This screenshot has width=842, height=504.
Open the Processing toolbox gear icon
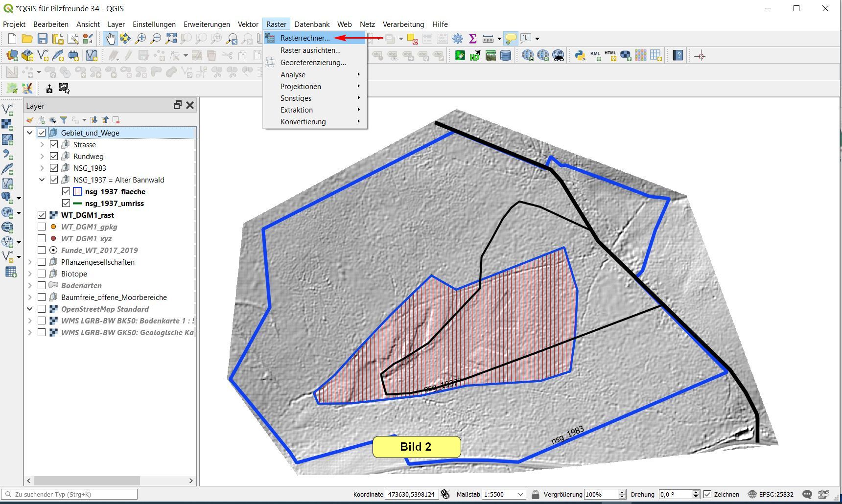pyautogui.click(x=458, y=39)
